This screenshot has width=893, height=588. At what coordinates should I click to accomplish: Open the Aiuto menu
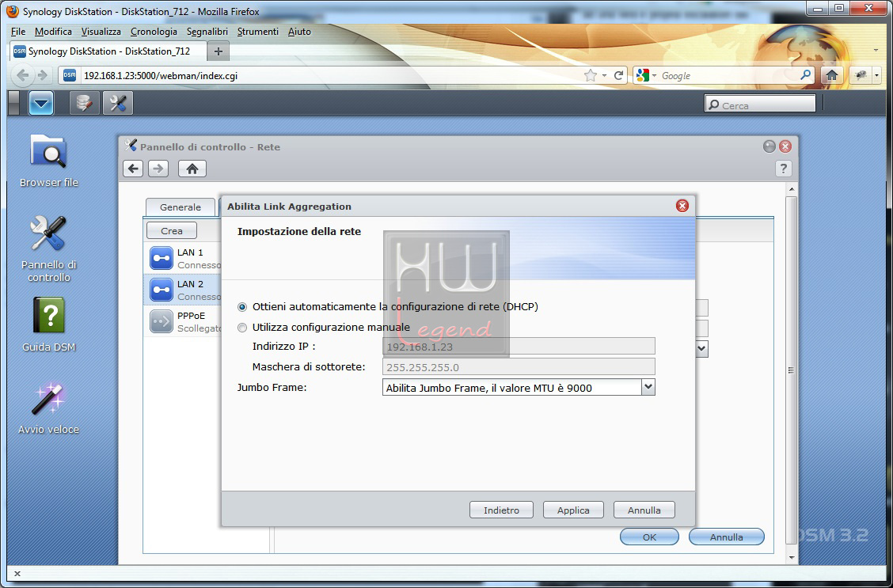[x=299, y=32]
